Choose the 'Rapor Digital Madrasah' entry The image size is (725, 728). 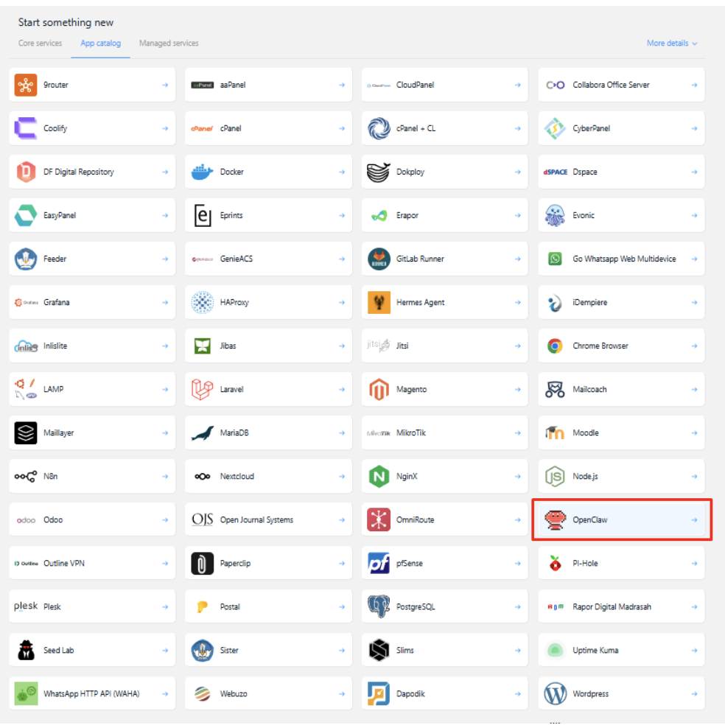coord(621,607)
